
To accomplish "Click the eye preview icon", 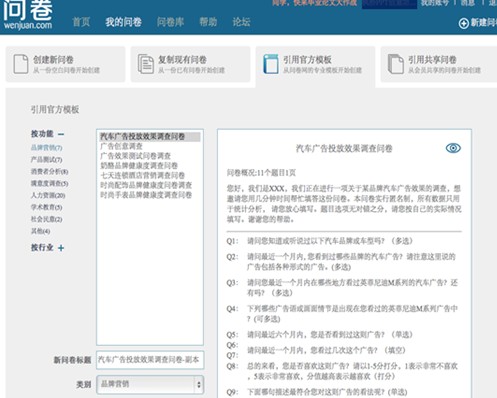I will pos(453,148).
